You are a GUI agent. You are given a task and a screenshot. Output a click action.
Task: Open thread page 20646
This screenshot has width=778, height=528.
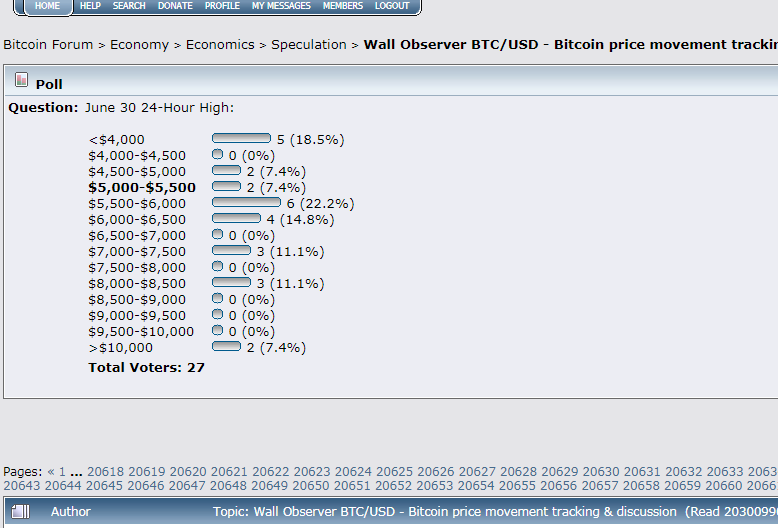pyautogui.click(x=146, y=485)
